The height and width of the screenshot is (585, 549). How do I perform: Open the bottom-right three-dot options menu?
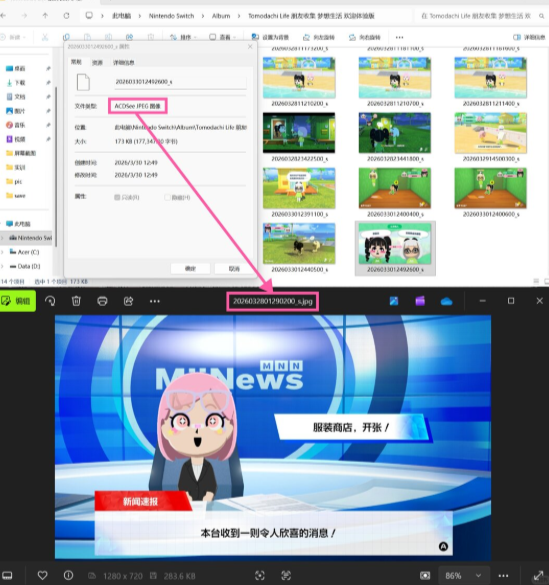coord(503,576)
